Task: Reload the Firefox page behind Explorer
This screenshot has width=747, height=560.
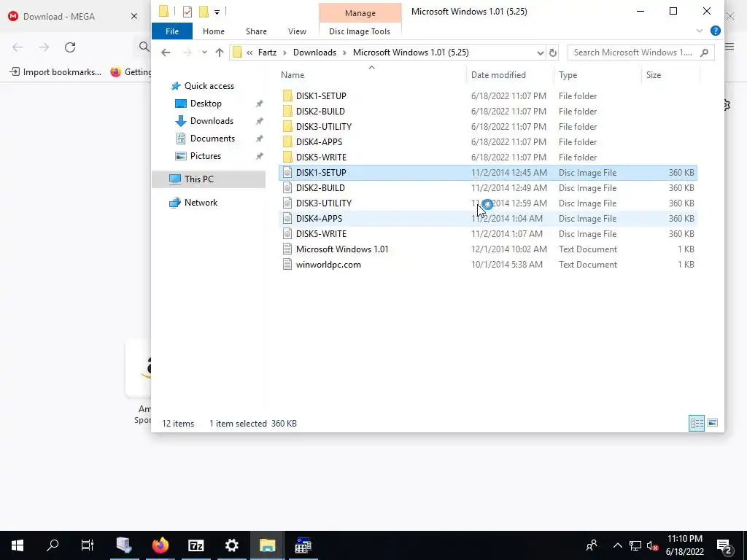Action: click(x=70, y=47)
